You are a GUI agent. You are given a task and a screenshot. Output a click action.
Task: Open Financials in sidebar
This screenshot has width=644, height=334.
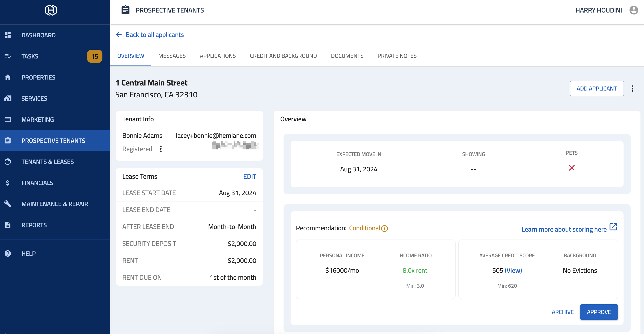[x=55, y=183]
